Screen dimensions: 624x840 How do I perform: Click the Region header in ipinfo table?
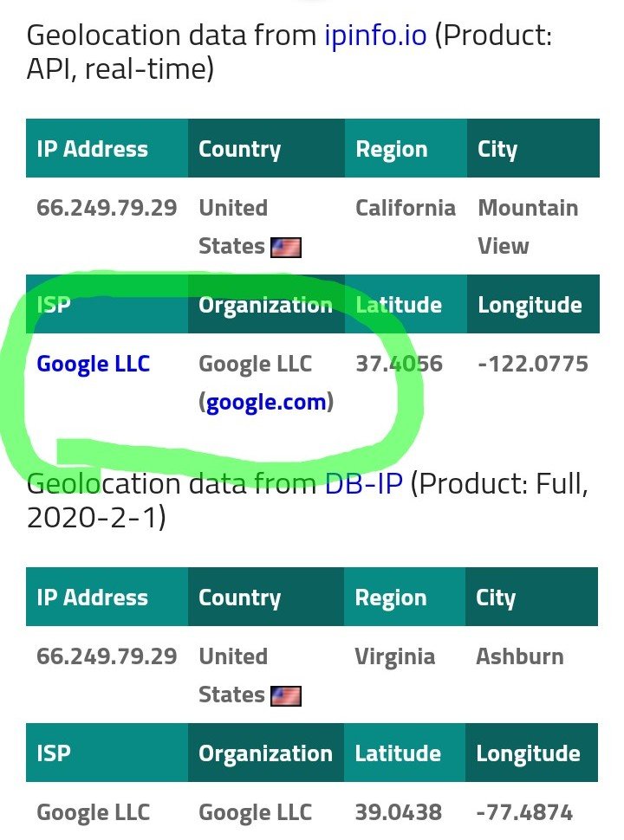406,148
